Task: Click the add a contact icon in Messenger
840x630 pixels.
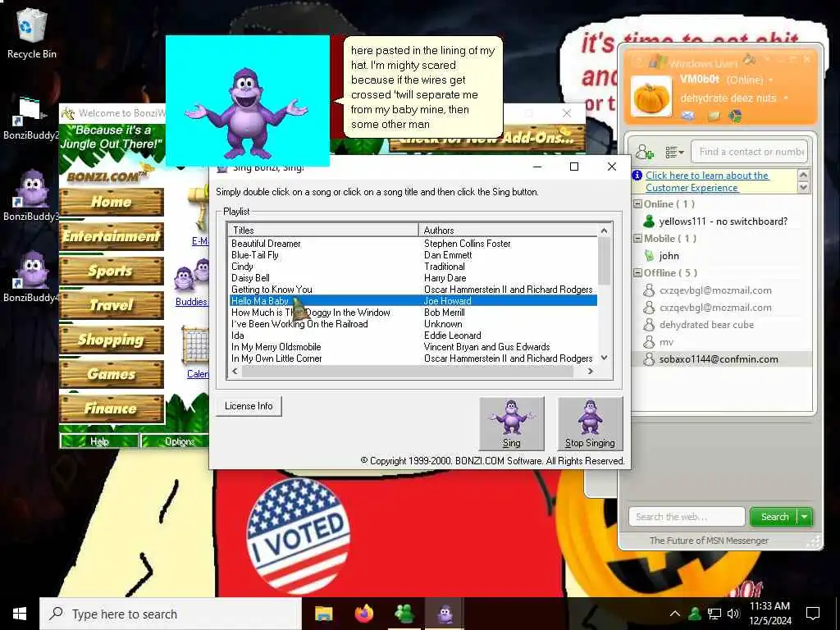Action: point(645,153)
